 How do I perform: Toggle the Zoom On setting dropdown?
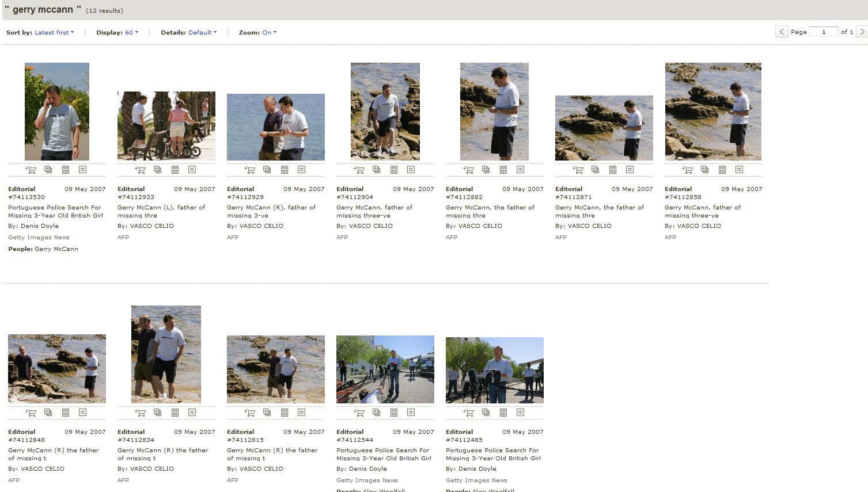tap(269, 33)
